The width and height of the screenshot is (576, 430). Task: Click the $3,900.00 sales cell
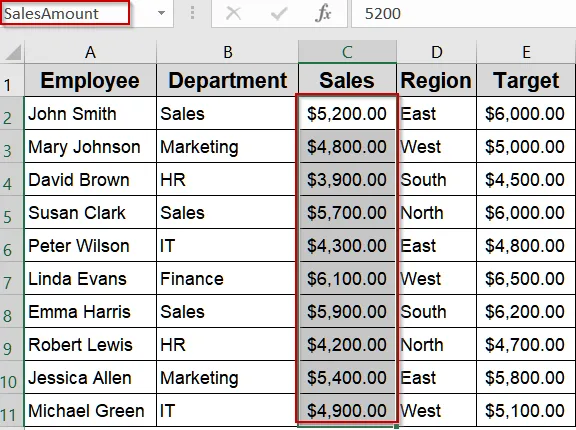(348, 180)
